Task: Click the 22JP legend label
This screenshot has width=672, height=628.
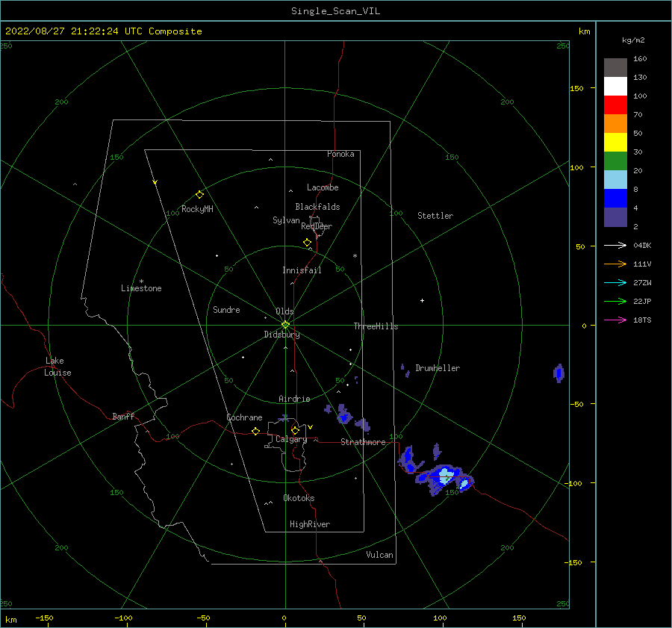Action: pos(642,302)
